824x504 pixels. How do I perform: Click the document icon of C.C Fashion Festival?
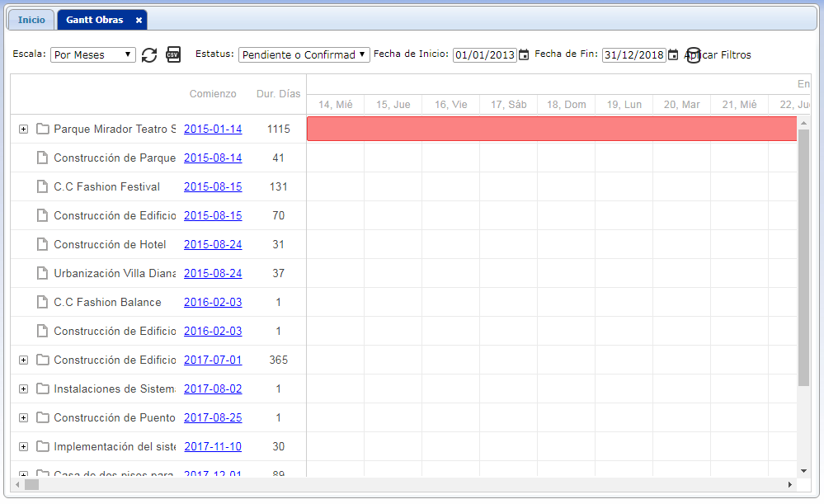[x=43, y=186]
